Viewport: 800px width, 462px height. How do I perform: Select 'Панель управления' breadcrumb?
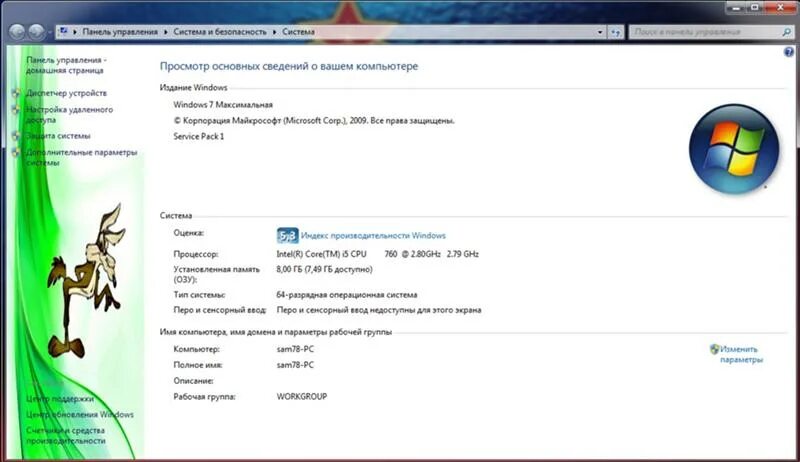pyautogui.click(x=120, y=32)
